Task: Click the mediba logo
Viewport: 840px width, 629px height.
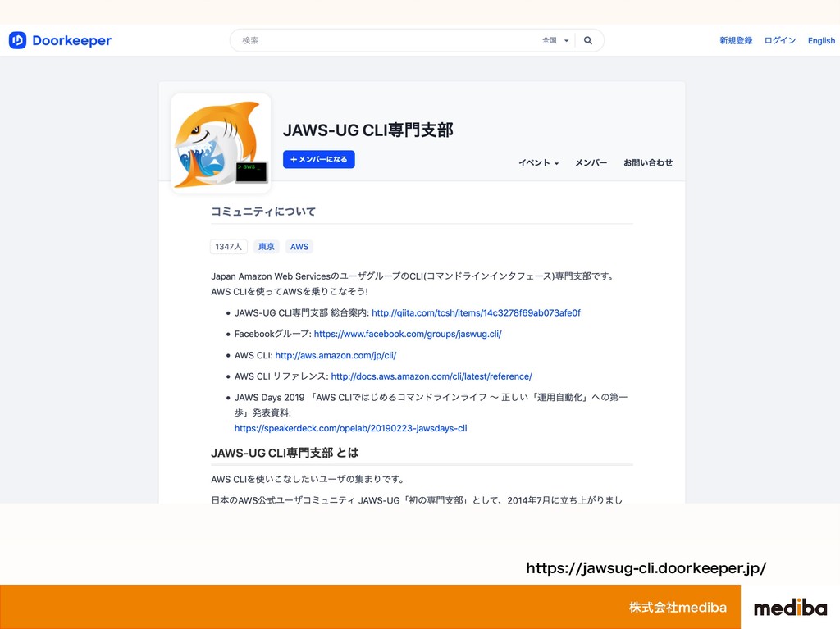Action: coord(790,608)
